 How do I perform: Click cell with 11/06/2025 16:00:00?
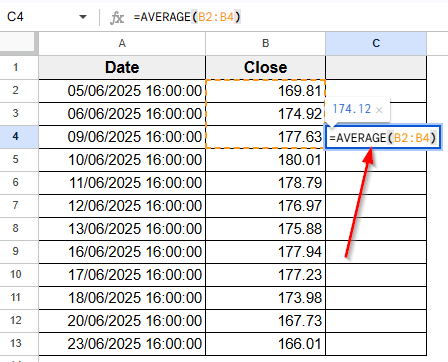click(122, 183)
